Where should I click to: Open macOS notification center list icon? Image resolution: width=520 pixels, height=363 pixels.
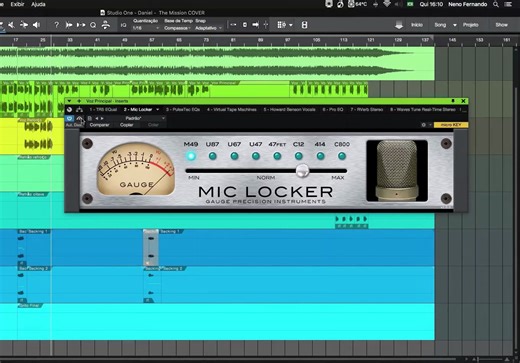click(x=508, y=4)
